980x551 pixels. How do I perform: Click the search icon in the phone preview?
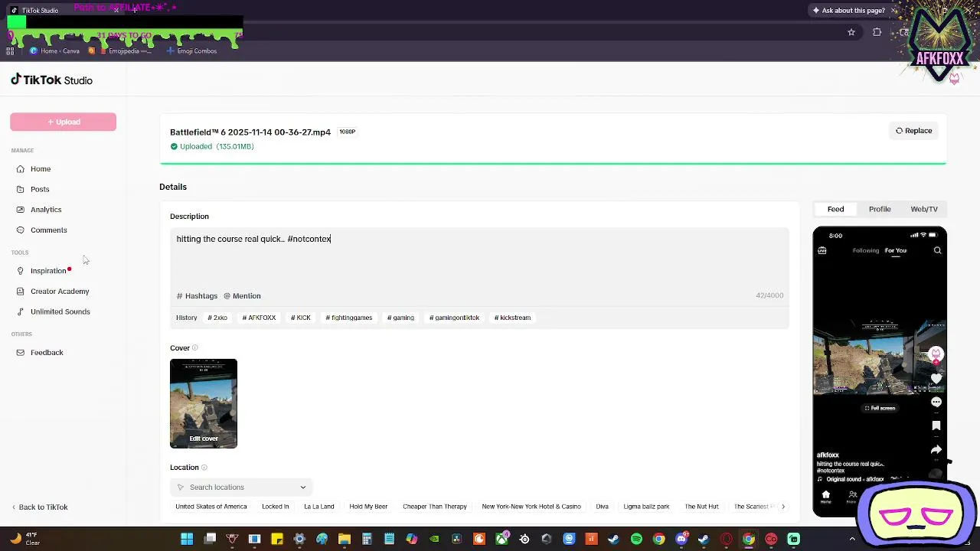[937, 250]
